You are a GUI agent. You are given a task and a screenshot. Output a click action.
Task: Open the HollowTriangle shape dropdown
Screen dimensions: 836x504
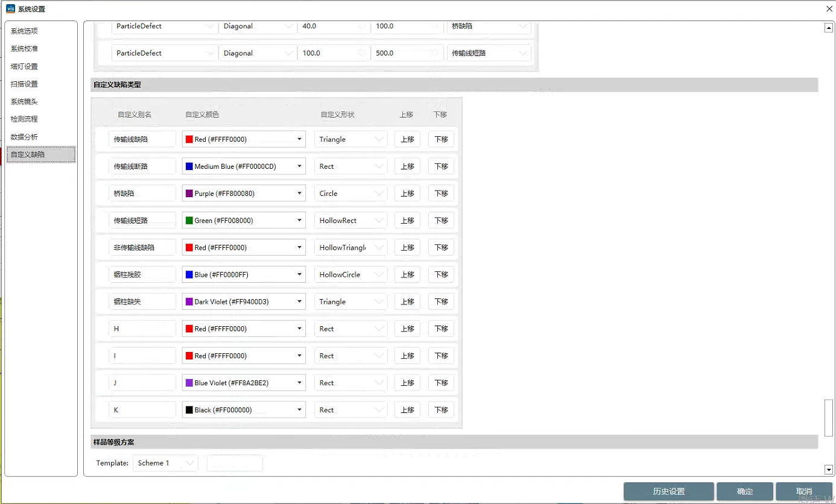pos(351,247)
